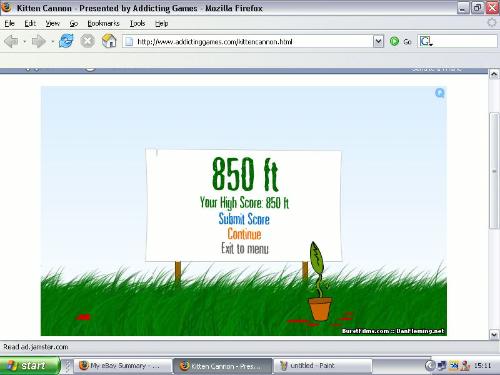Viewport: 500px width, 375px height.
Task: Open the Bookmarks menu
Action: [103, 23]
